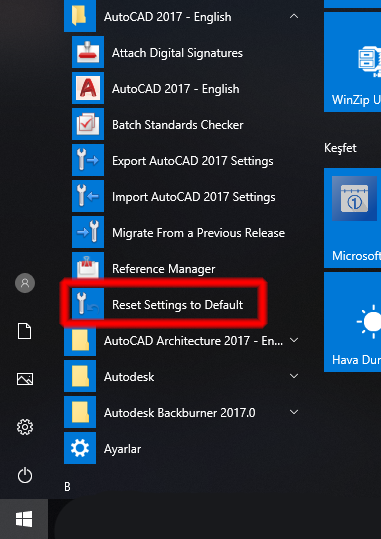Click AutoCAD 2017 - English app label
381x539 pixels.
pos(176,89)
